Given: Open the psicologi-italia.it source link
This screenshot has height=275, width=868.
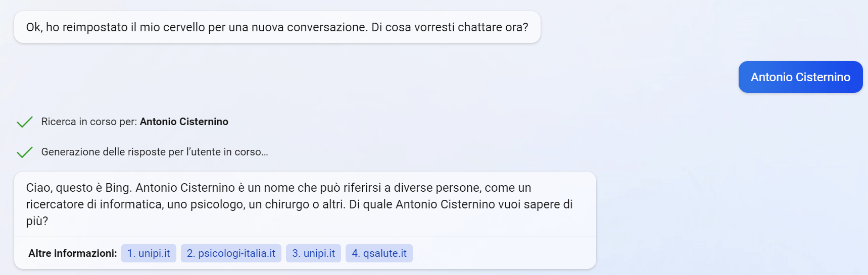Looking at the screenshot, I should [231, 253].
